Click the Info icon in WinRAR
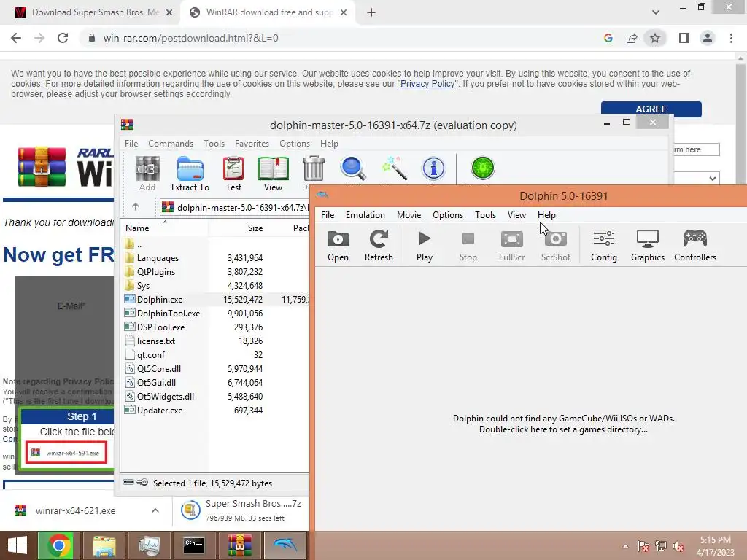The height and width of the screenshot is (560, 747). [x=433, y=169]
